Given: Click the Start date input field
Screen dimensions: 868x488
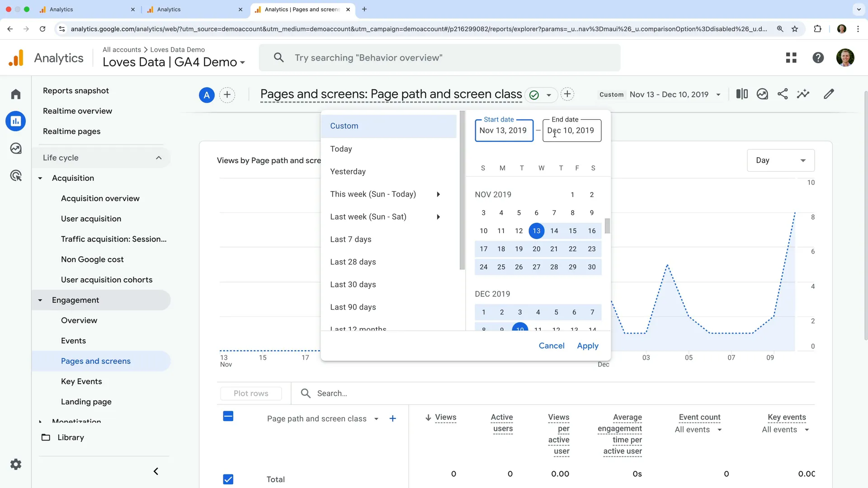Looking at the screenshot, I should (504, 131).
